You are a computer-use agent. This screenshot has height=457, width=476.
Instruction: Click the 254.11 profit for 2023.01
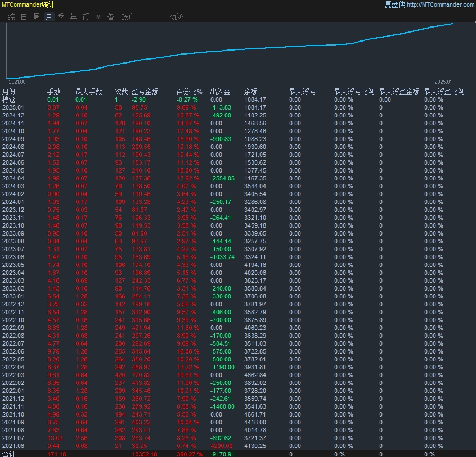click(x=141, y=296)
